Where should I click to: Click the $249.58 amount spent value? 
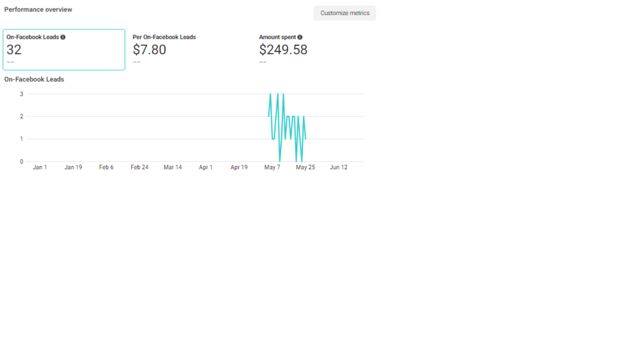[283, 50]
